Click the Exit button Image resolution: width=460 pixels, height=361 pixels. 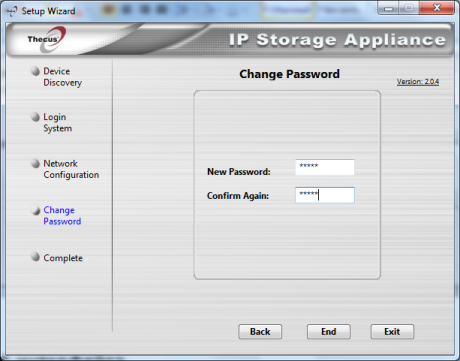[x=392, y=332]
